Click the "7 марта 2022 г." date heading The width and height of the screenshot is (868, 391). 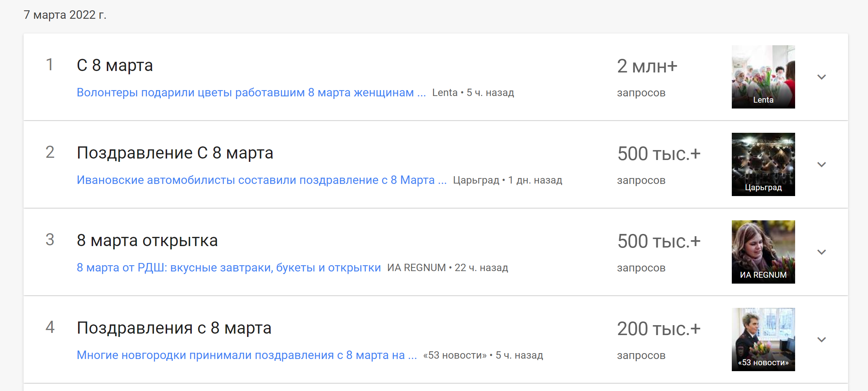[65, 15]
